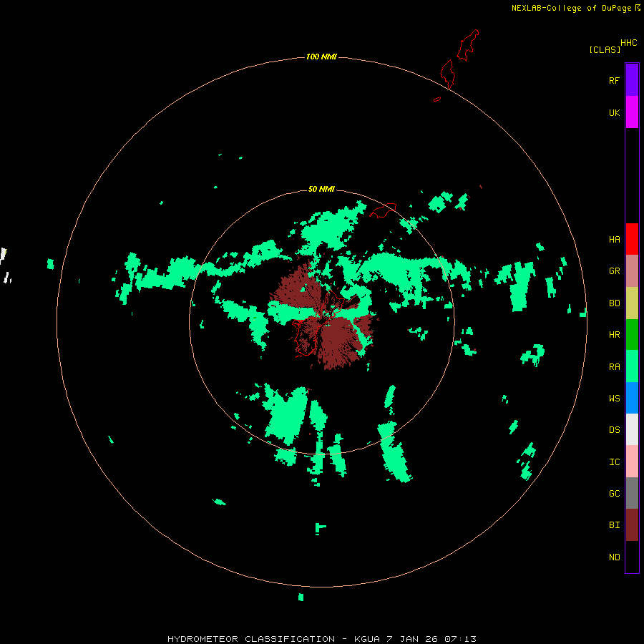
Task: Click the RF legend label
Action: point(614,80)
